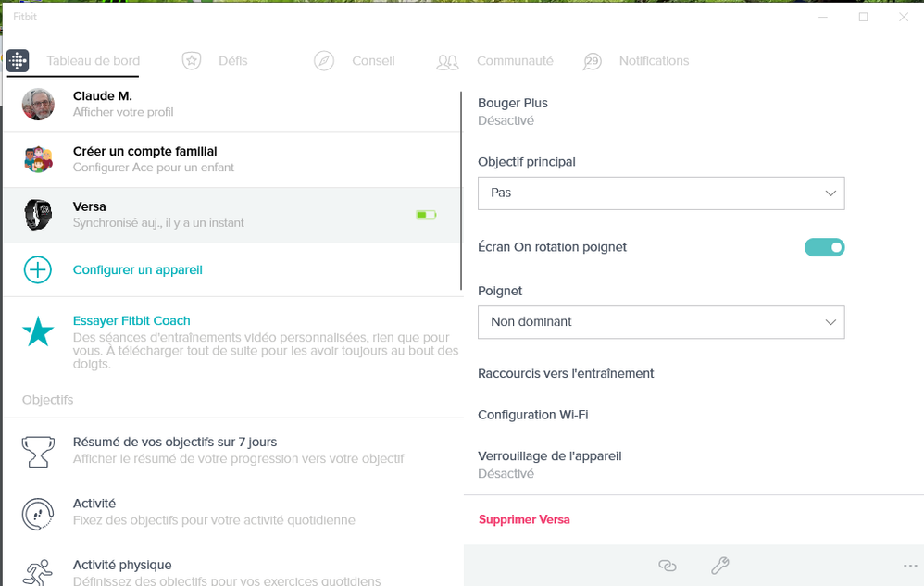Click the Claude M. profile picture
This screenshot has height=586, width=924.
click(38, 105)
